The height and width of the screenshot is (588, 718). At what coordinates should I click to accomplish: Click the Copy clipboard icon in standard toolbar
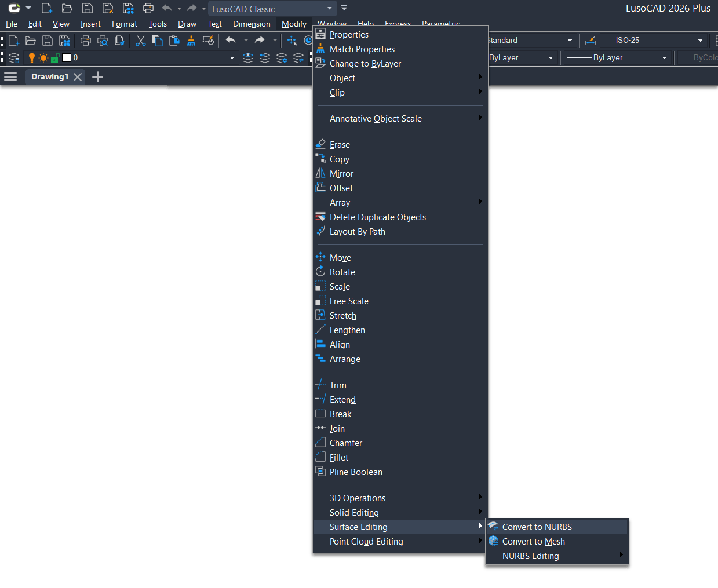(157, 41)
